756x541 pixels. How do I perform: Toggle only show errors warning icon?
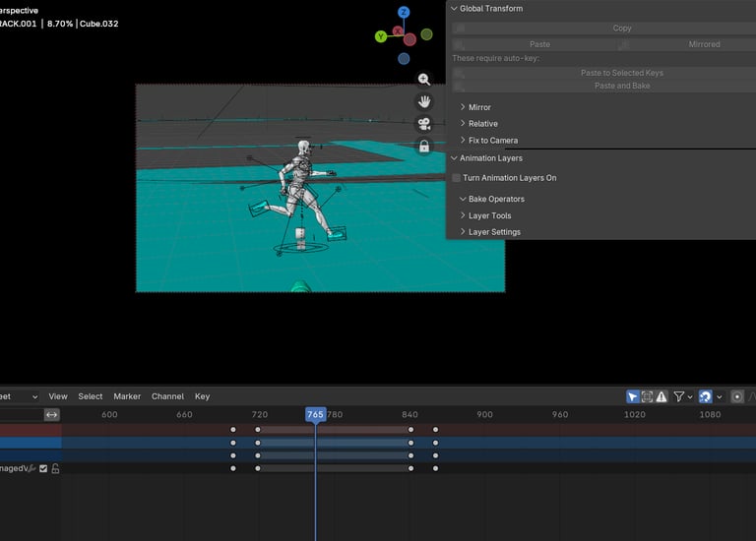(661, 396)
